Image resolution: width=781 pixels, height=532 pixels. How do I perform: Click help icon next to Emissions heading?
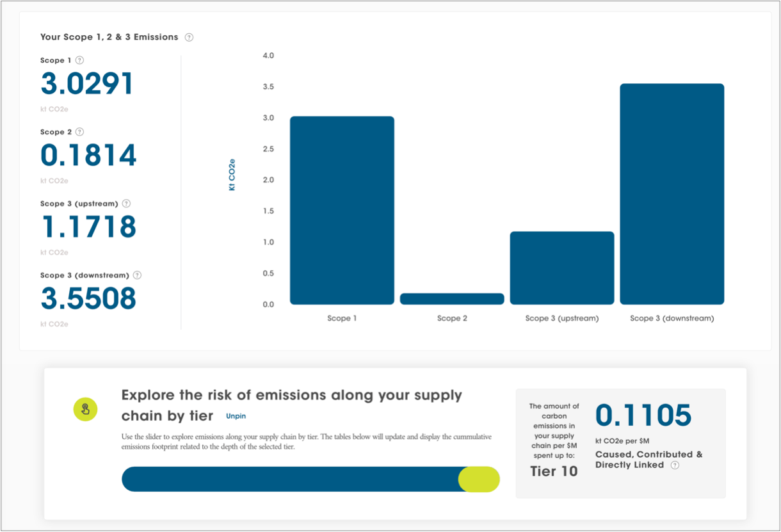tap(189, 37)
